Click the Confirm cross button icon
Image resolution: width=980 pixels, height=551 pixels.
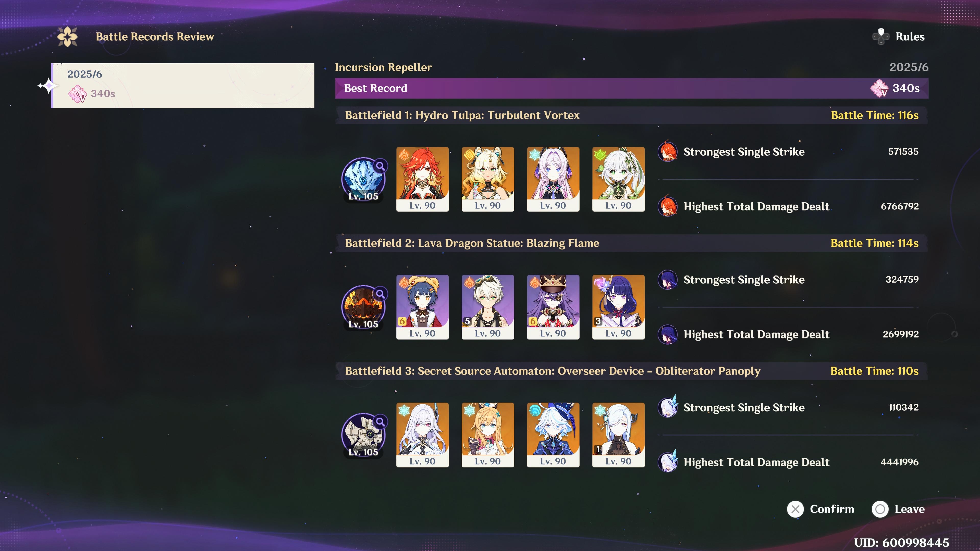point(795,509)
